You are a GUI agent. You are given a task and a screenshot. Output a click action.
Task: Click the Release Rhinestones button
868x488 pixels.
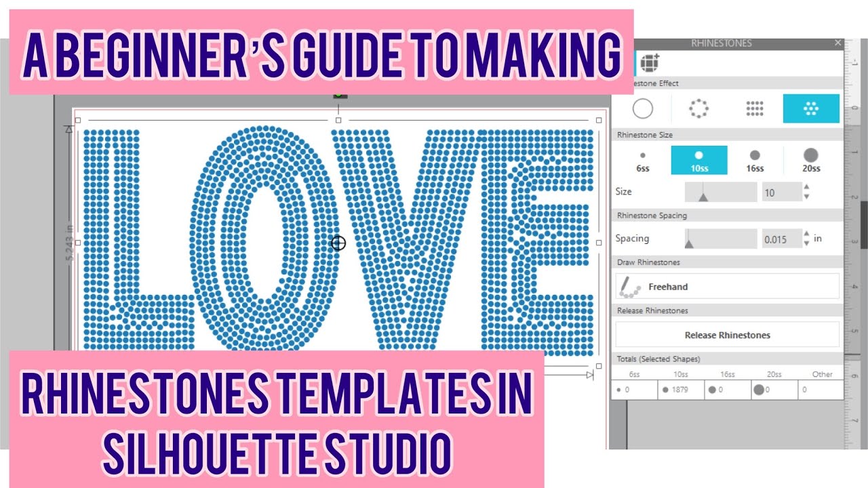(x=727, y=335)
